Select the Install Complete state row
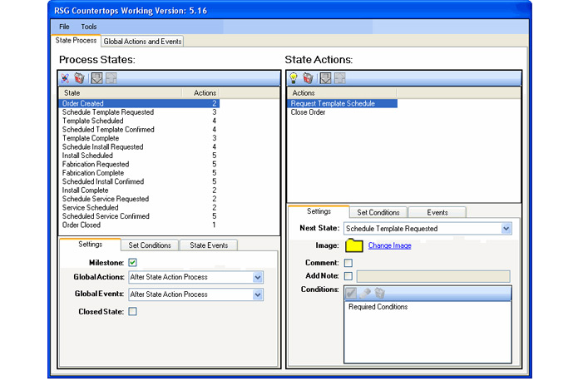 pyautogui.click(x=139, y=190)
